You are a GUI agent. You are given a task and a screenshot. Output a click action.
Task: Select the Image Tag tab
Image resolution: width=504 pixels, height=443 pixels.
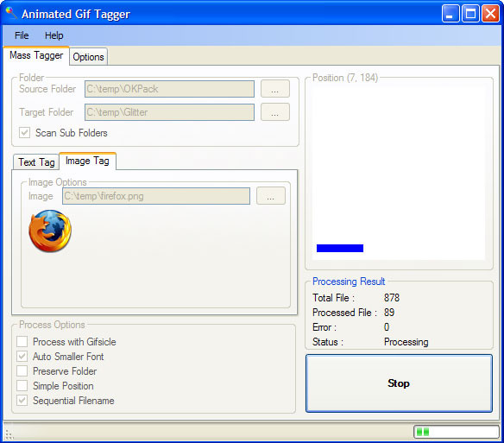point(87,161)
